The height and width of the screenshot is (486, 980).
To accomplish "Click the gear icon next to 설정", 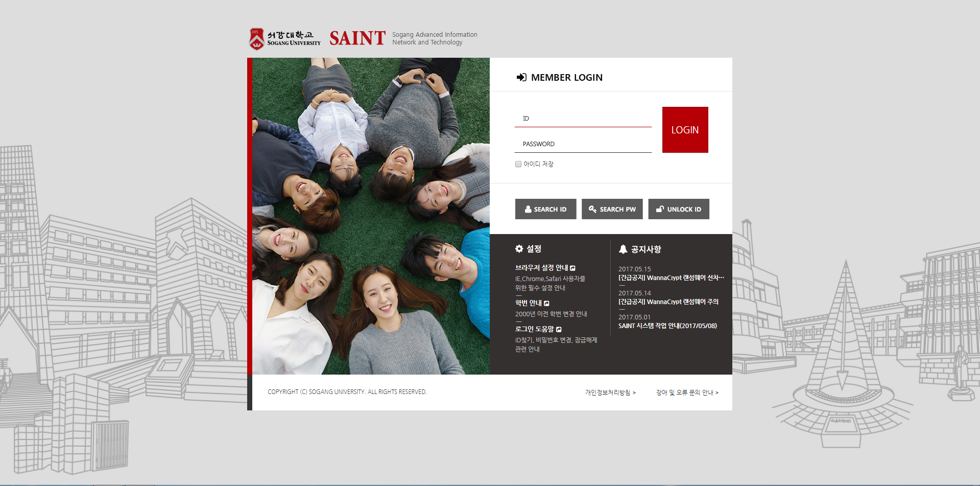I will [x=519, y=249].
